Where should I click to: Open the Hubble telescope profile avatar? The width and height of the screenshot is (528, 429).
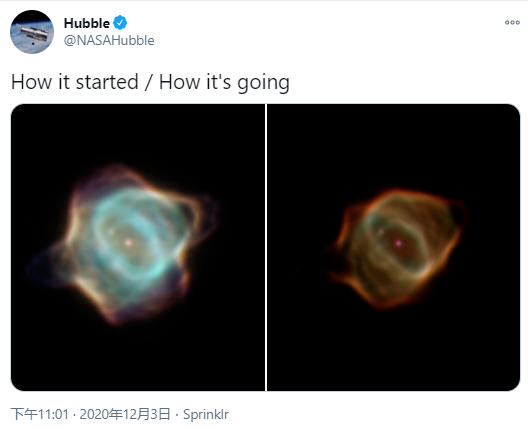coord(32,32)
